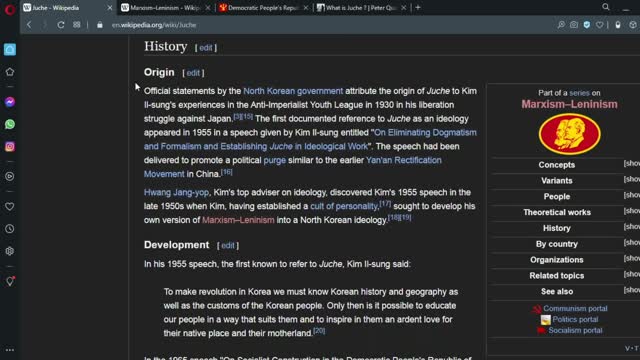Expand the See also section

pyautogui.click(x=631, y=290)
